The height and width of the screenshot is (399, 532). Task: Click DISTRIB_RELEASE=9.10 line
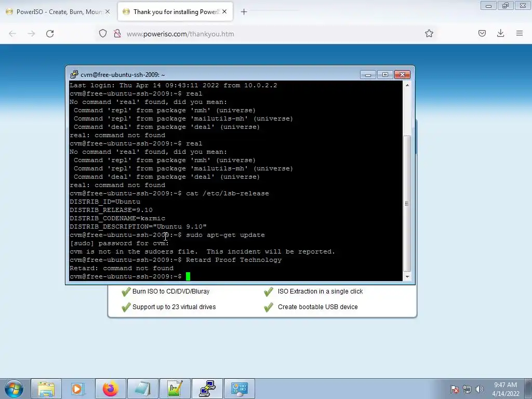point(111,210)
